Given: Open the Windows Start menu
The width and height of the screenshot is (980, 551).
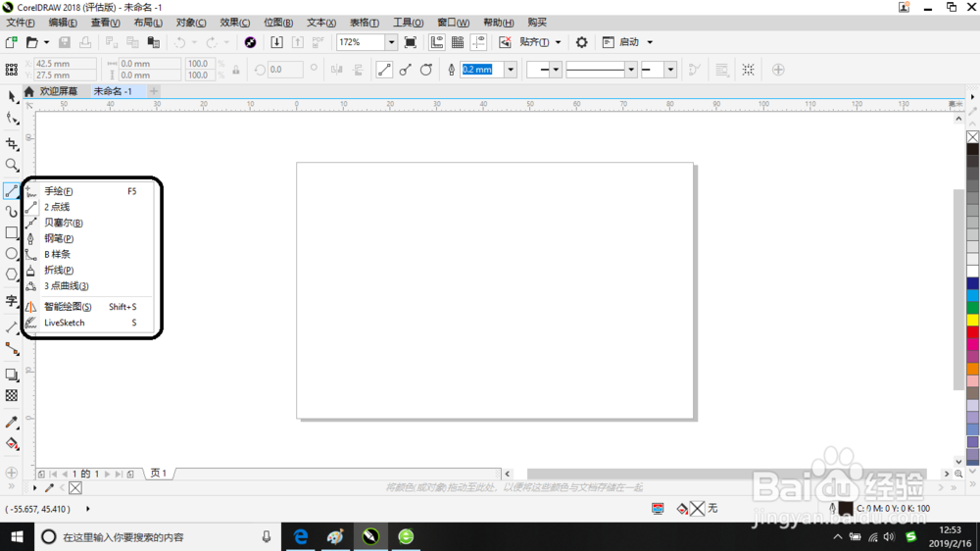Looking at the screenshot, I should click(x=17, y=536).
